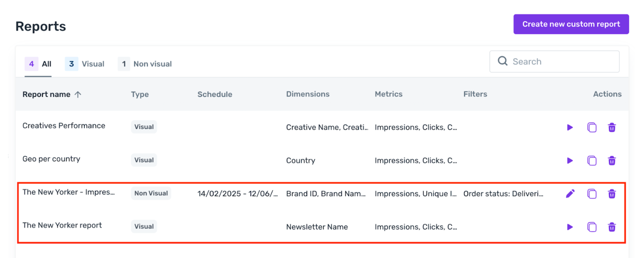Viewport: 644px width, 258px height.
Task: Click the Filters column header
Action: pyautogui.click(x=475, y=94)
